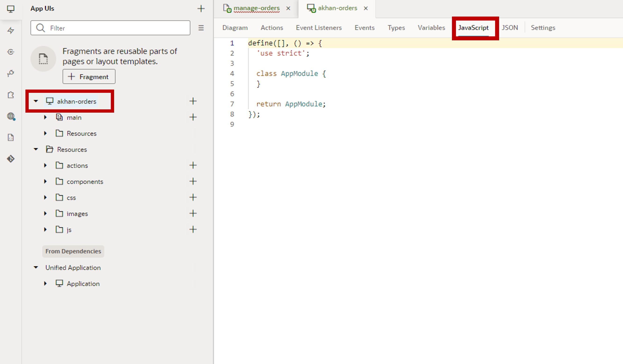
Task: Collapse the Unified Application node
Action: [36, 267]
